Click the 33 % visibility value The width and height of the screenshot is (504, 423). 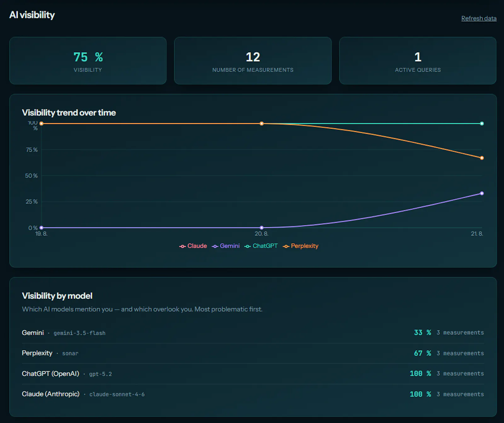click(422, 333)
